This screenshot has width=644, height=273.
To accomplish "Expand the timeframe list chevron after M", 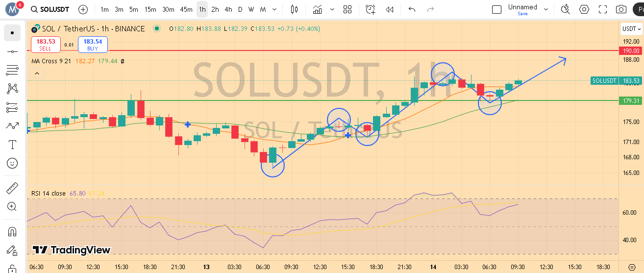I will tap(275, 9).
